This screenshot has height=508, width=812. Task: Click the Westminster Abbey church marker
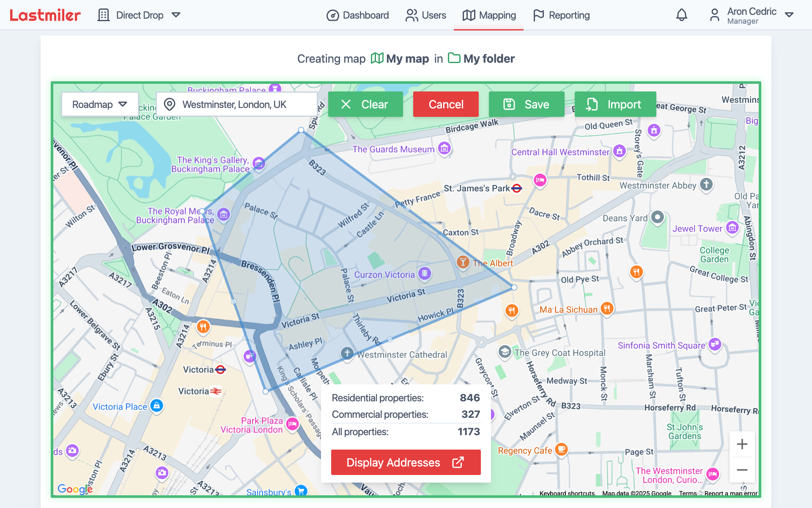(706, 185)
